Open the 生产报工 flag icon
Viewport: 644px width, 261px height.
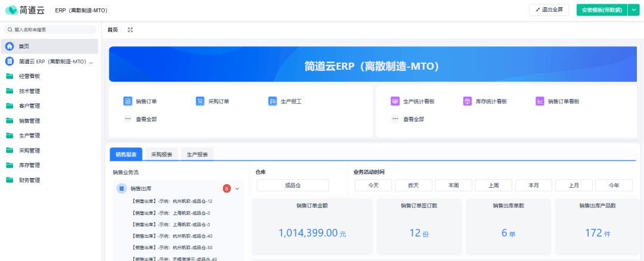pos(273,101)
